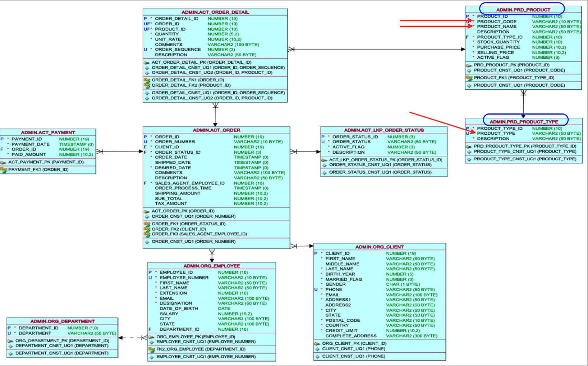This screenshot has width=588, height=366.
Task: Click the MIDDLE_NAME column in ORG_CLIENT
Action: [x=380, y=264]
